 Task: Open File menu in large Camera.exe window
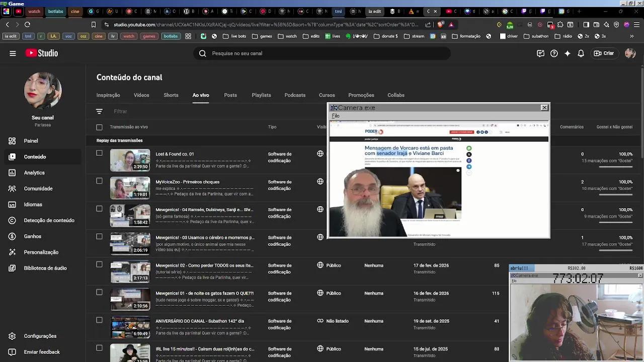coord(336,116)
